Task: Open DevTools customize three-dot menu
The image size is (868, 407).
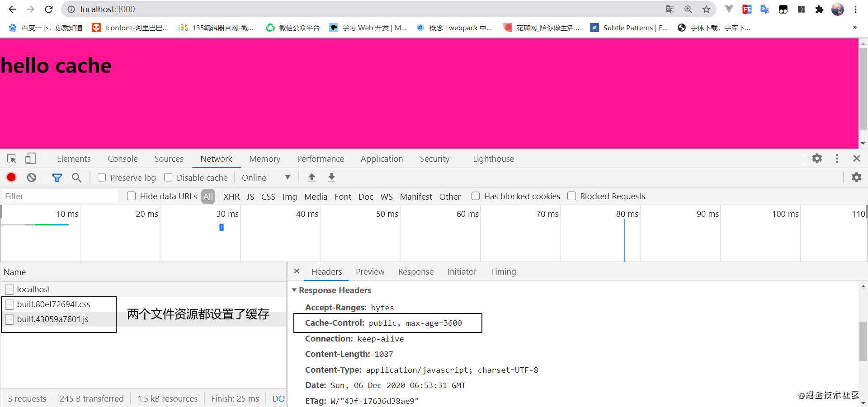Action: 837,159
